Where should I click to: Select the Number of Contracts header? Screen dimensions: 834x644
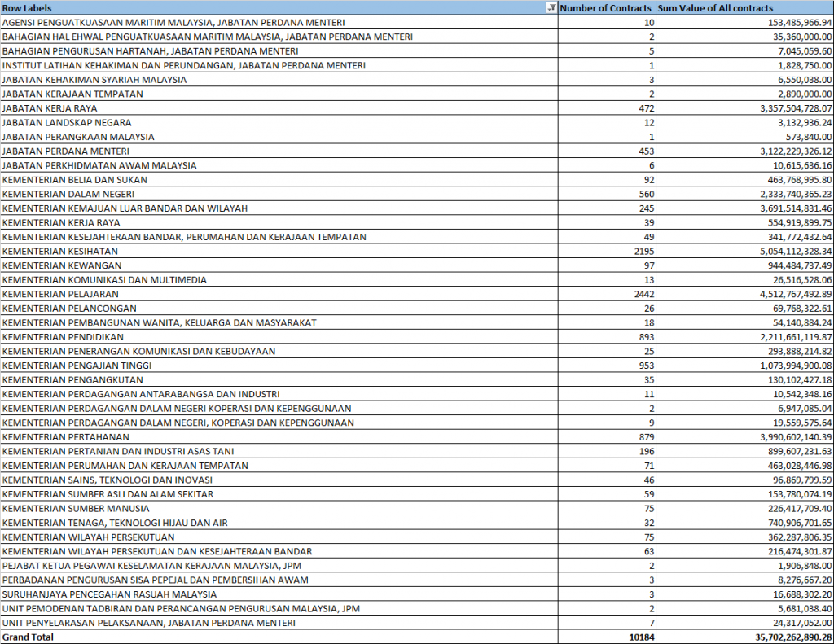(x=607, y=8)
